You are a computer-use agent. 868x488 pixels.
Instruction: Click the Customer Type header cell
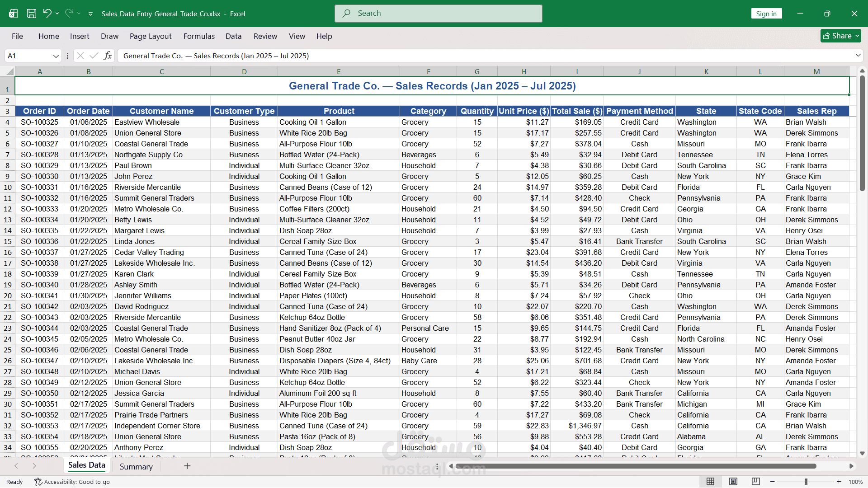click(x=244, y=111)
